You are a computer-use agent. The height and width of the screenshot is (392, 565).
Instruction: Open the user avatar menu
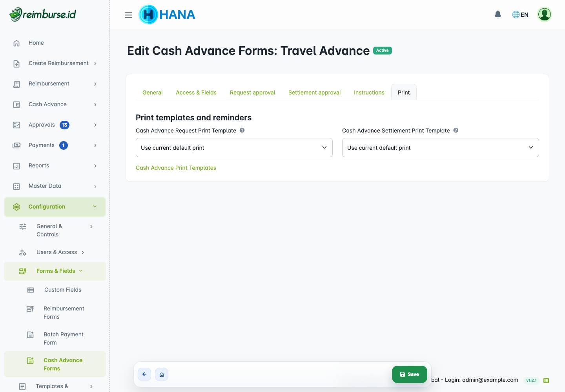click(545, 15)
